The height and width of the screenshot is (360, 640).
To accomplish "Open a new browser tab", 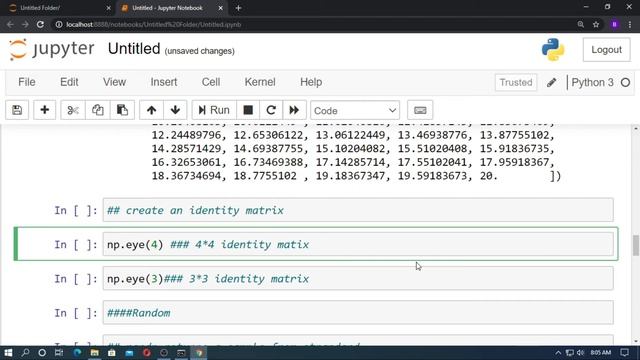I will pos(238,8).
